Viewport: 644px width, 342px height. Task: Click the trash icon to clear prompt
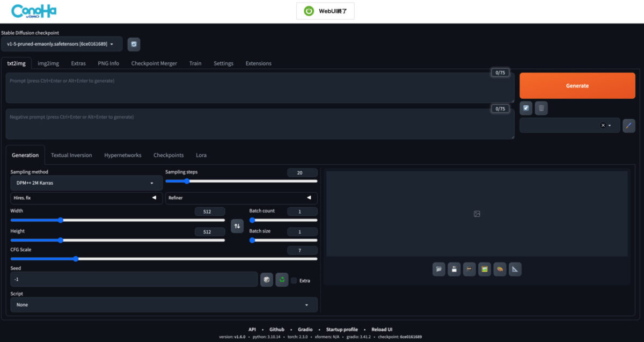541,108
